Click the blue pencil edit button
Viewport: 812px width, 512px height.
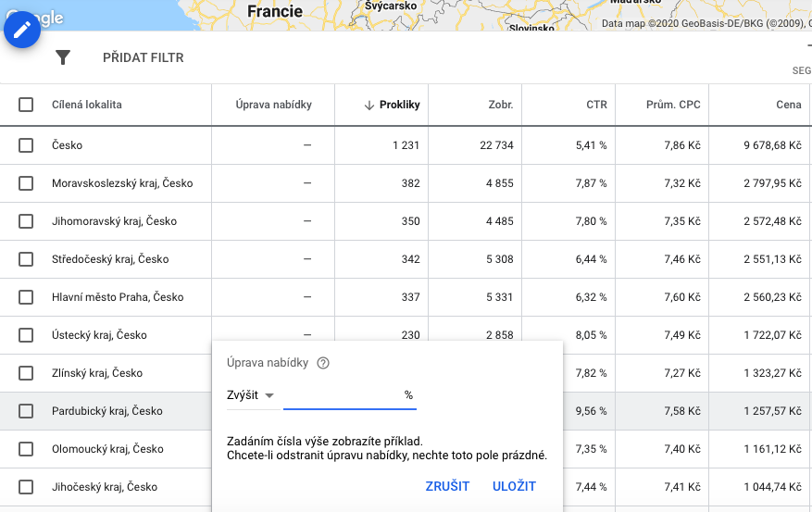(22, 31)
